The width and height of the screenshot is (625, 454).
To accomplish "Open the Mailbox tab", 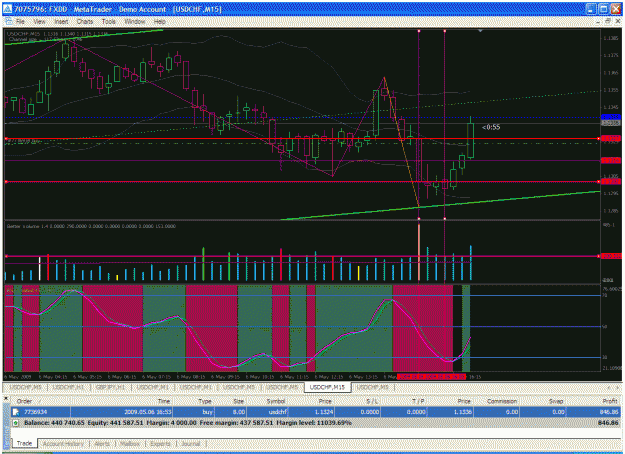I will 130,444.
